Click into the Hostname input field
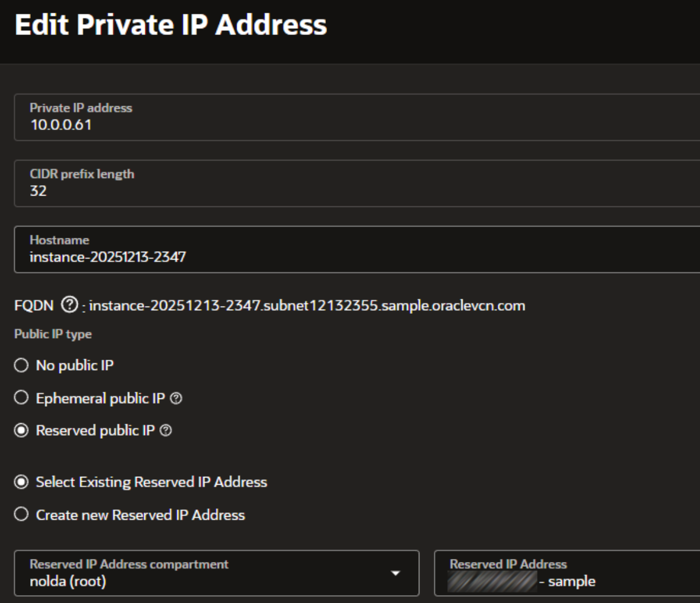The width and height of the screenshot is (700, 603). tap(357, 249)
